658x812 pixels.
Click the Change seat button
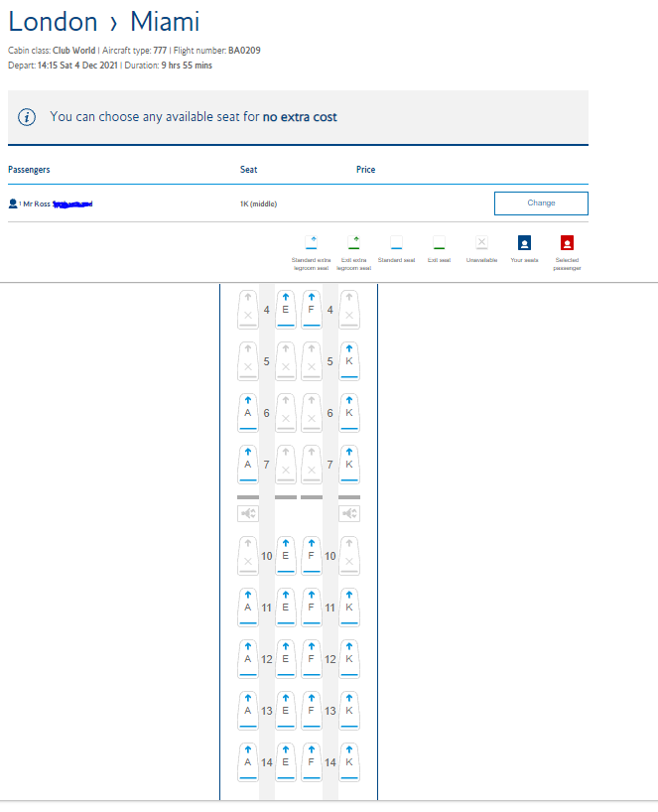click(x=541, y=203)
